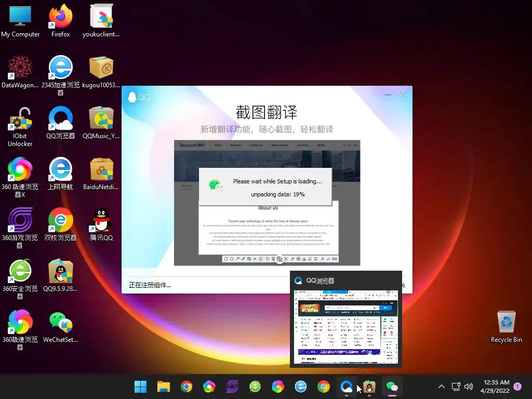Screen dimensions: 532x399
Task: Open the WeChatSetup installer icon
Action: pos(60,326)
